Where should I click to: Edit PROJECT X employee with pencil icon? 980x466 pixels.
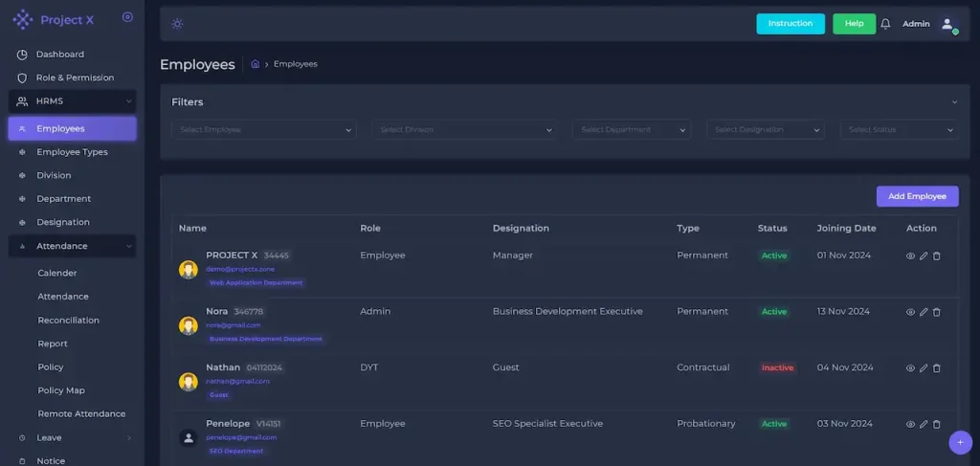click(924, 256)
